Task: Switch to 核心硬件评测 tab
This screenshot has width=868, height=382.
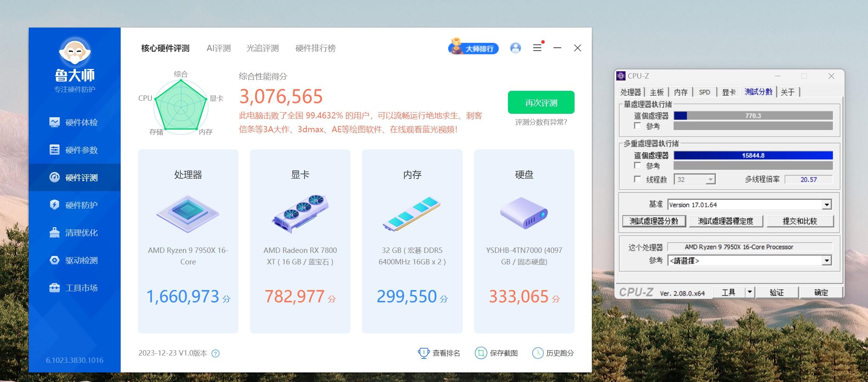Action: pyautogui.click(x=165, y=48)
